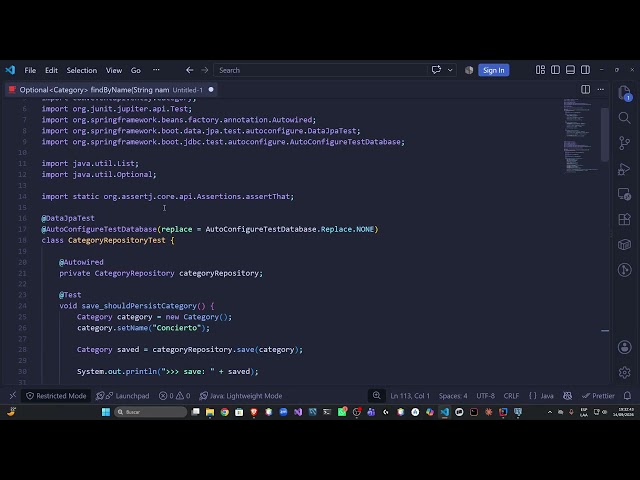Open Remote Explorer view
640x480 pixels.
[624, 194]
